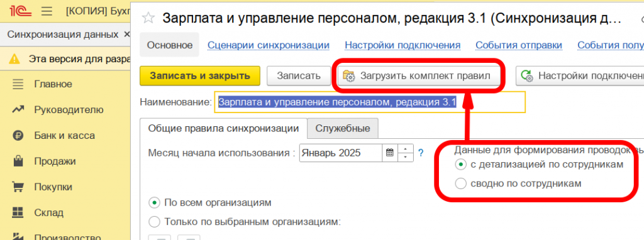
Task: Click into the Наименование input field
Action: click(370, 102)
